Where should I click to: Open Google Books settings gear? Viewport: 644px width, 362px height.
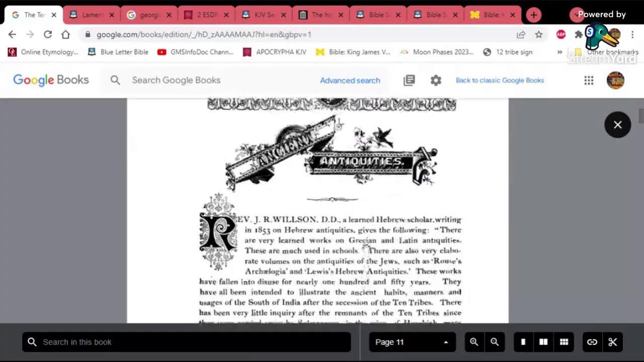pos(436,80)
